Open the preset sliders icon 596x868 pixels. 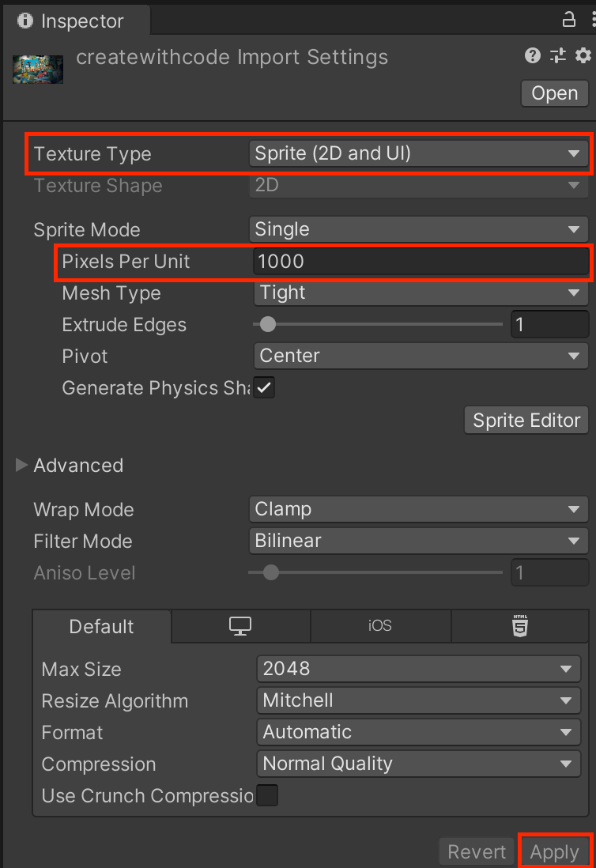(558, 55)
